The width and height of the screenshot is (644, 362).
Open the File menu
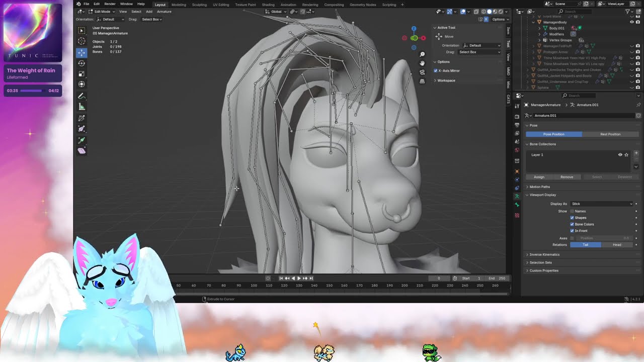pyautogui.click(x=87, y=4)
